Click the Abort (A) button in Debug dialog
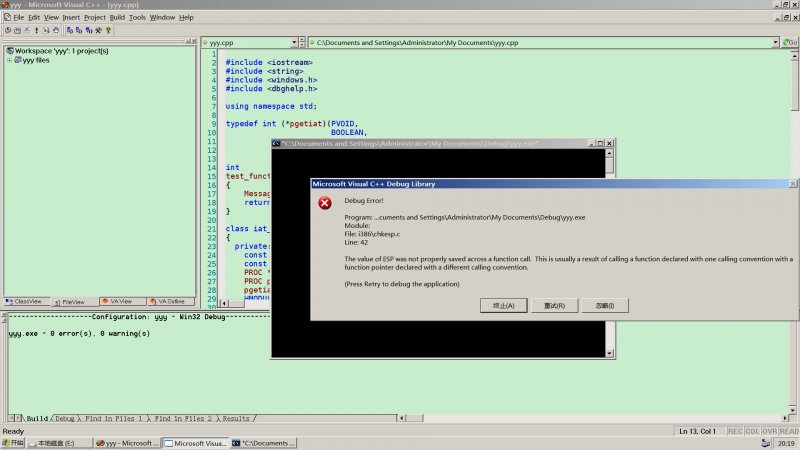The width and height of the screenshot is (800, 450). pyautogui.click(x=504, y=306)
